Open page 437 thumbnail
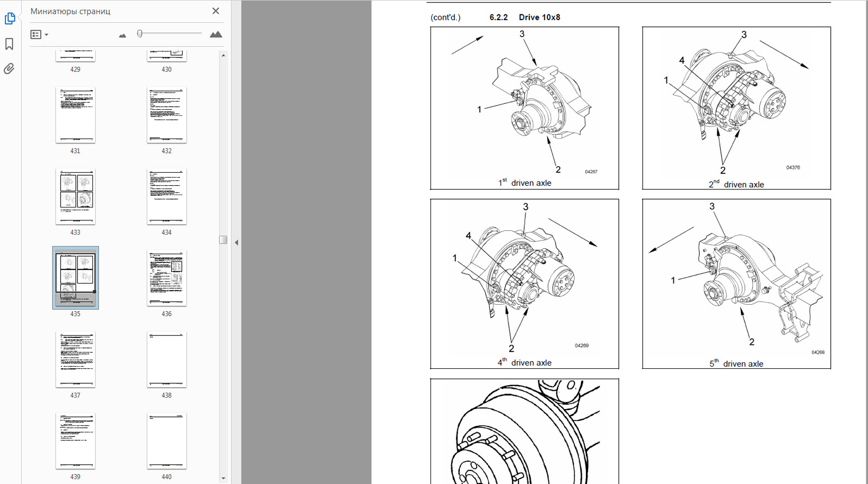The width and height of the screenshot is (868, 484). [x=75, y=359]
